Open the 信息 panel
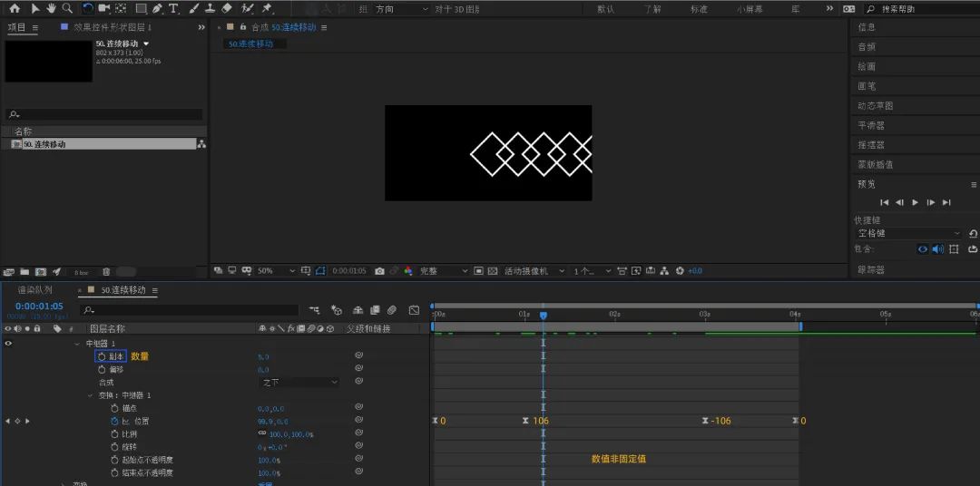Screen dimensions: 980x486 tap(867, 27)
